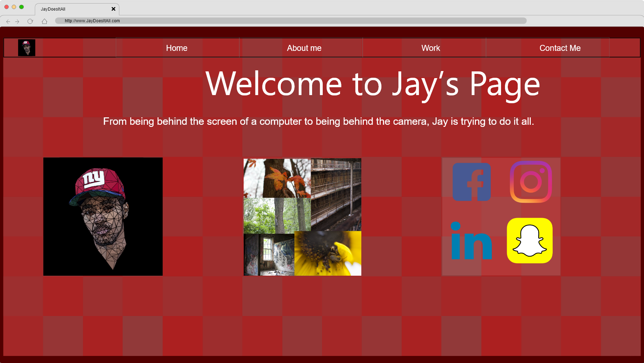Open the LinkedIn social icon
The image size is (644, 363).
click(471, 241)
